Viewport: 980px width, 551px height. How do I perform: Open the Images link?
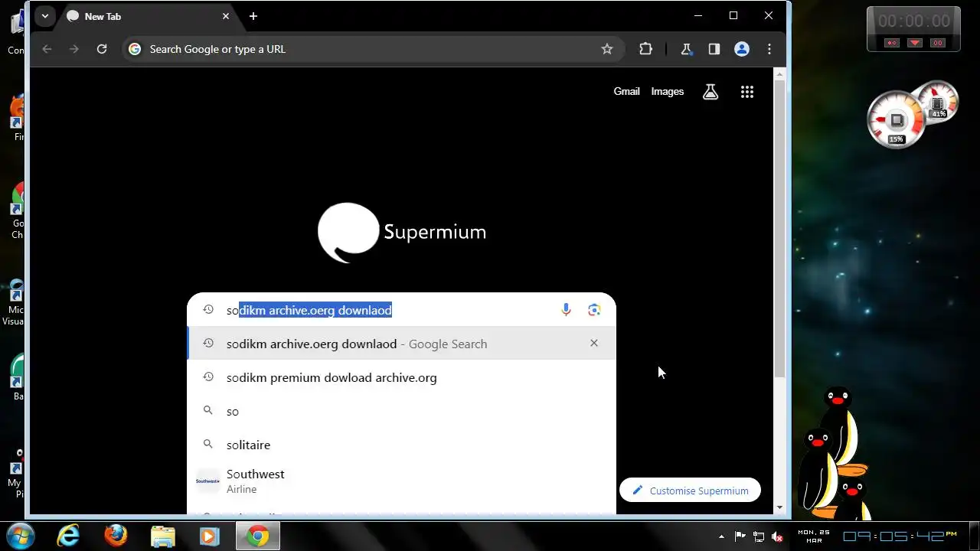667,91
